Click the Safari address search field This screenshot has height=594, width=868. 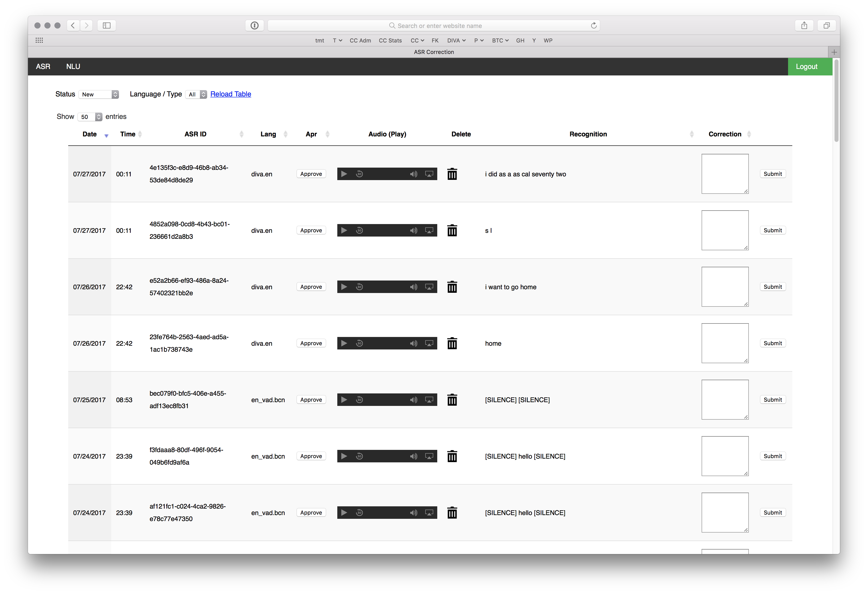point(434,25)
